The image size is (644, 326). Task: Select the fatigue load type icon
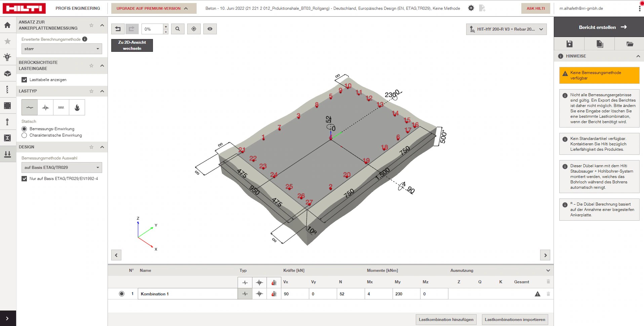61,108
